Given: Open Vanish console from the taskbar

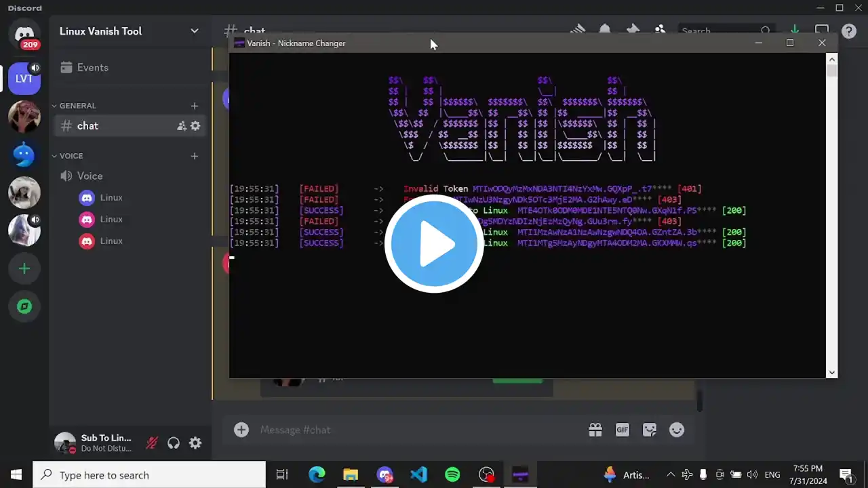Looking at the screenshot, I should (520, 475).
